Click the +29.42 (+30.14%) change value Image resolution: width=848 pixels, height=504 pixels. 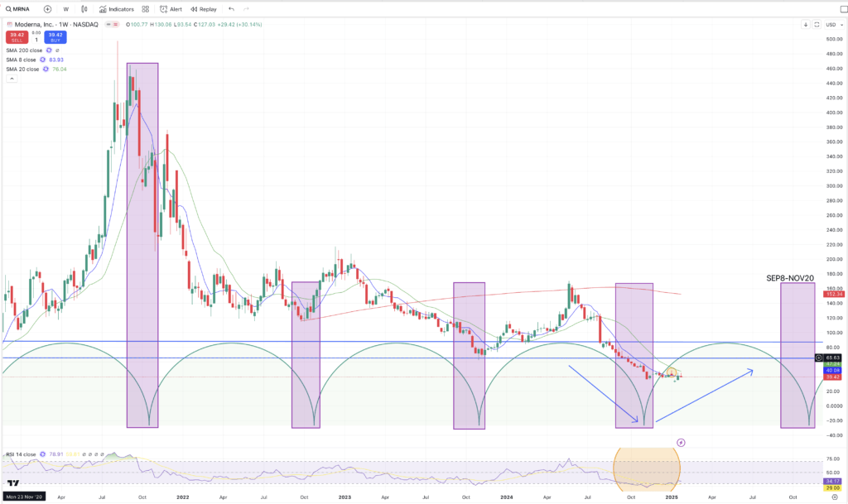pyautogui.click(x=239, y=24)
